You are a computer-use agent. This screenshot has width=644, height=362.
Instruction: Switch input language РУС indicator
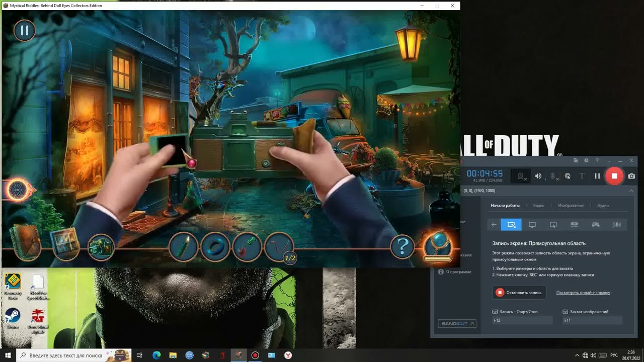(614, 355)
